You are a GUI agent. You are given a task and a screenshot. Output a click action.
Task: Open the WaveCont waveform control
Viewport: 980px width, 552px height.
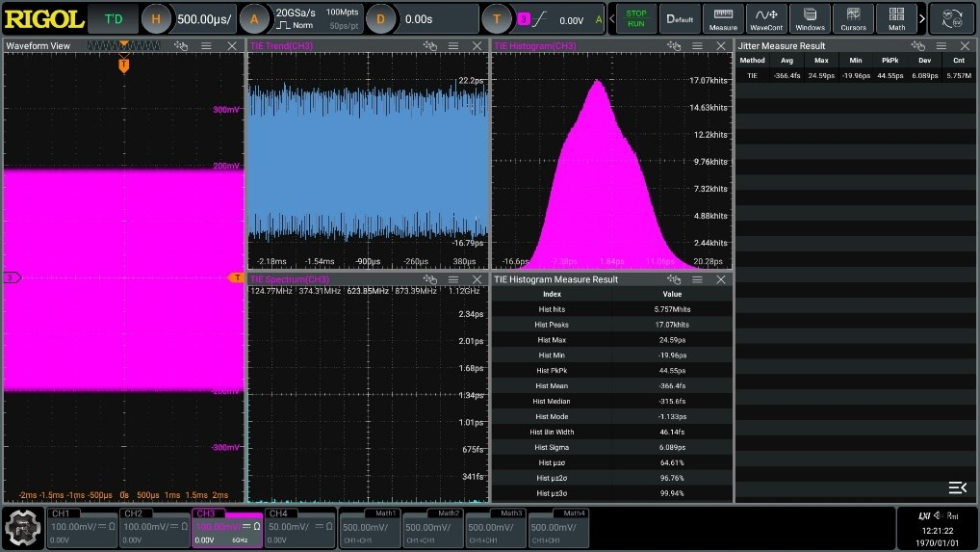point(766,18)
